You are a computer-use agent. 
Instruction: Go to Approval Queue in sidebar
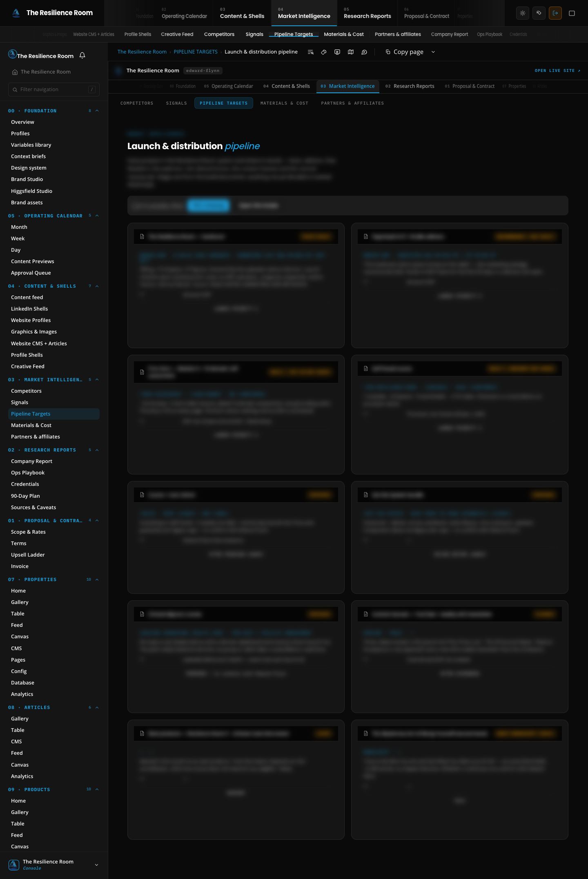pos(31,273)
